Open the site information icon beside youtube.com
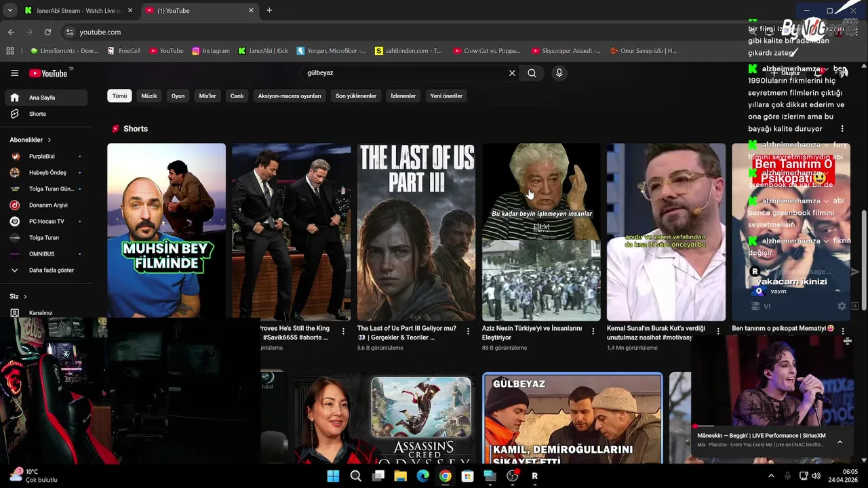The width and height of the screenshot is (868, 488). pos(69,32)
